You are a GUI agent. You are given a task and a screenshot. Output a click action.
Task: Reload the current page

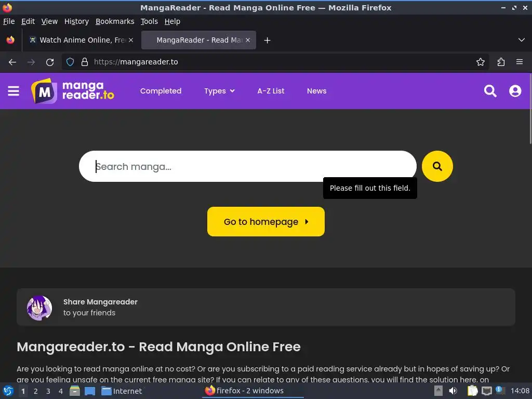(x=50, y=62)
